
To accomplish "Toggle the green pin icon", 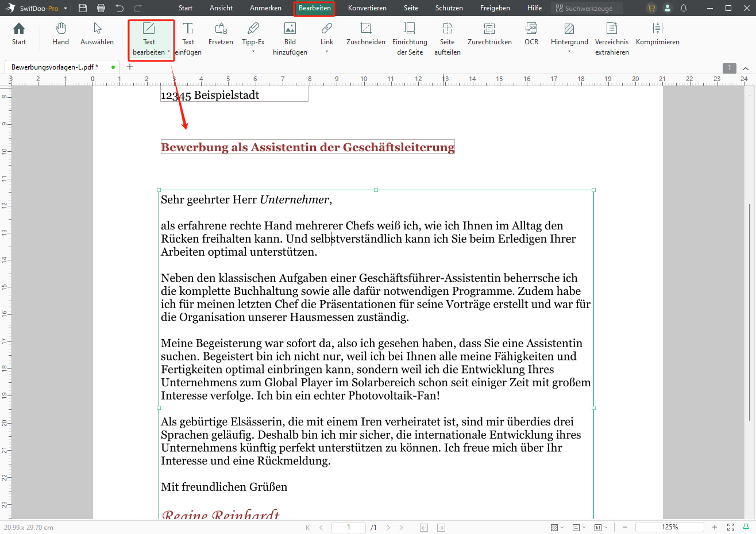I will (x=746, y=527).
